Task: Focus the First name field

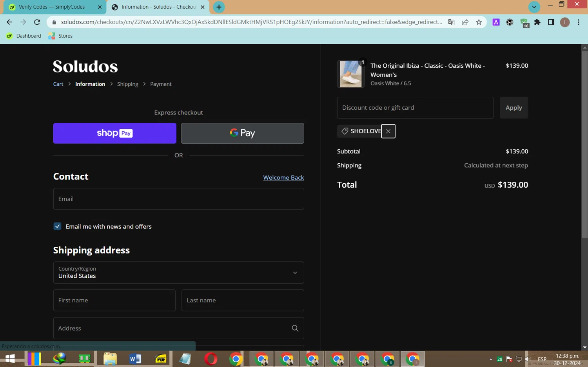Action: pyautogui.click(x=114, y=300)
